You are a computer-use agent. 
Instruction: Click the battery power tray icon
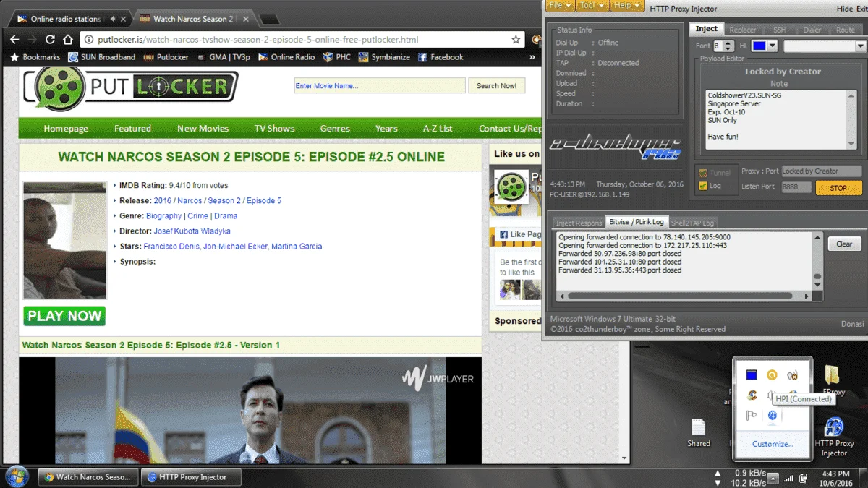click(x=804, y=478)
